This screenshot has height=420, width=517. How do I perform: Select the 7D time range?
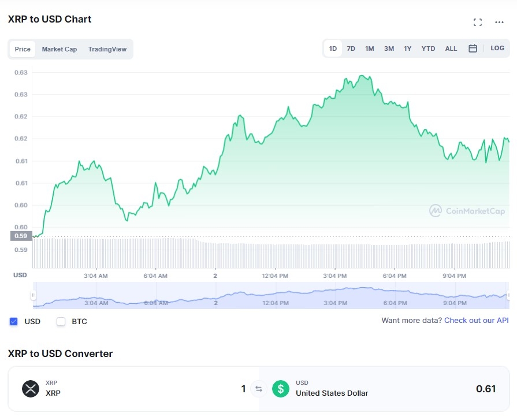(351, 49)
